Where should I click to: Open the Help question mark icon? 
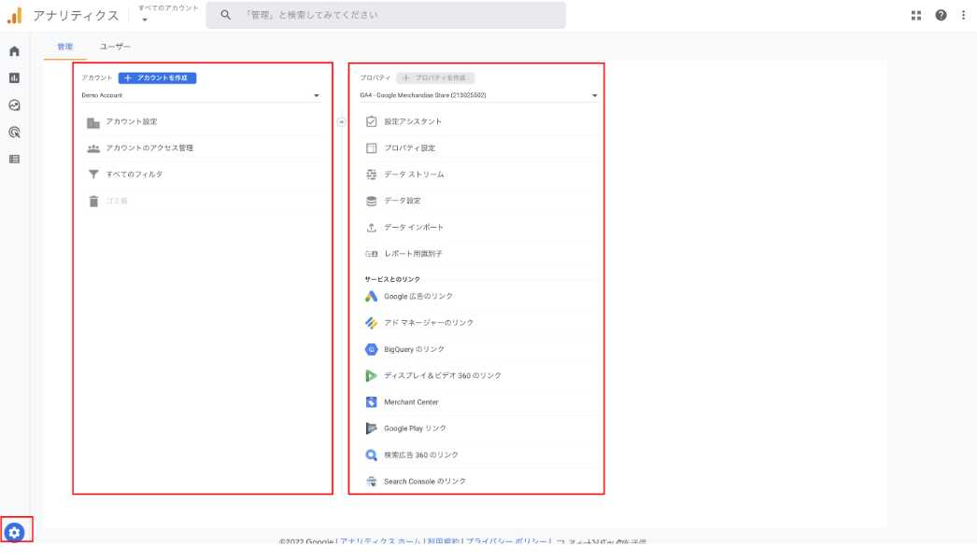[941, 16]
